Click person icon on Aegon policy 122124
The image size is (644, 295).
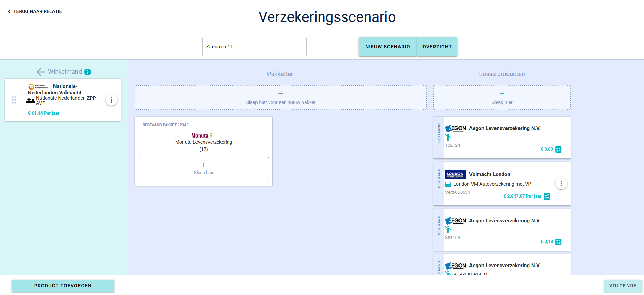coord(448,137)
